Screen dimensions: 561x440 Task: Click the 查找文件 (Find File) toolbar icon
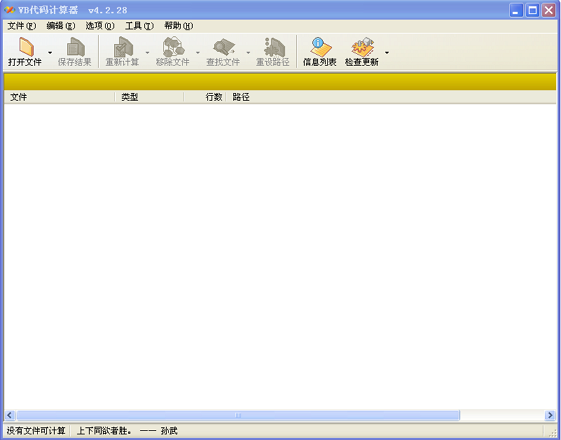click(223, 52)
